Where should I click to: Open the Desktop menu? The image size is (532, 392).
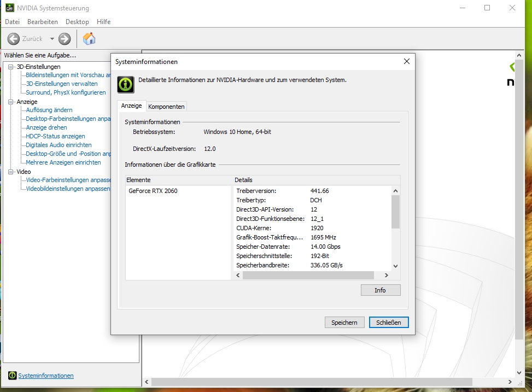coord(77,22)
